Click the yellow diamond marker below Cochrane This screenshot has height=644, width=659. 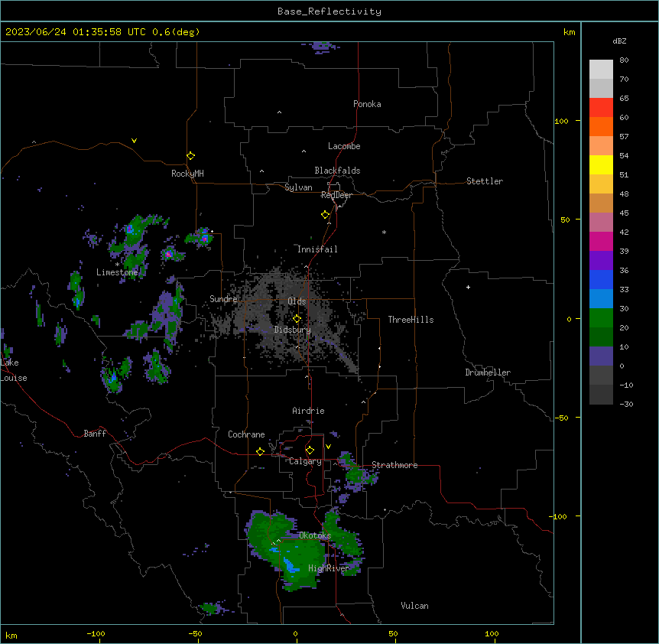click(x=260, y=451)
